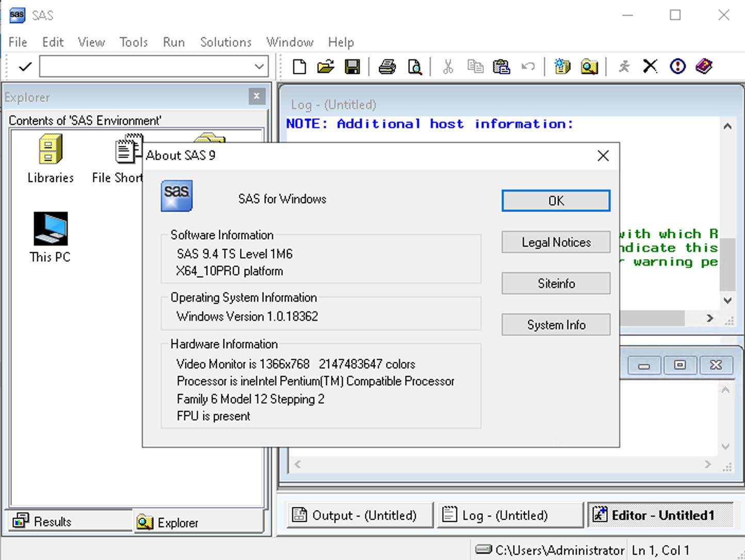The image size is (745, 560).
Task: Click the System Info button
Action: coord(556,325)
